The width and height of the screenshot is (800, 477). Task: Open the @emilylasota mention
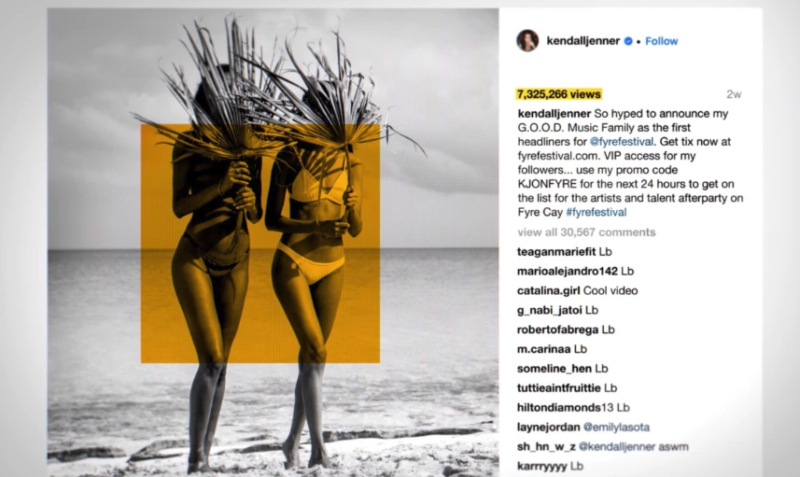(616, 427)
